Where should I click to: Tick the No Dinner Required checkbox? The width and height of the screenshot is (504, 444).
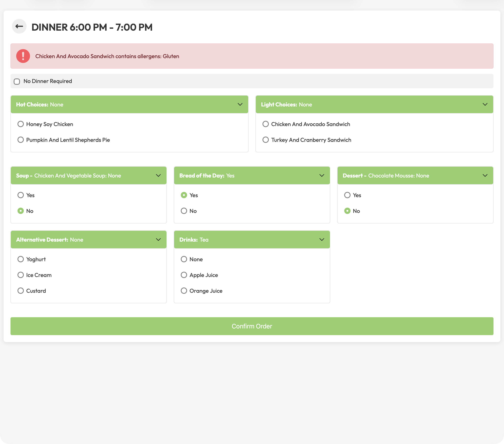coord(17,81)
